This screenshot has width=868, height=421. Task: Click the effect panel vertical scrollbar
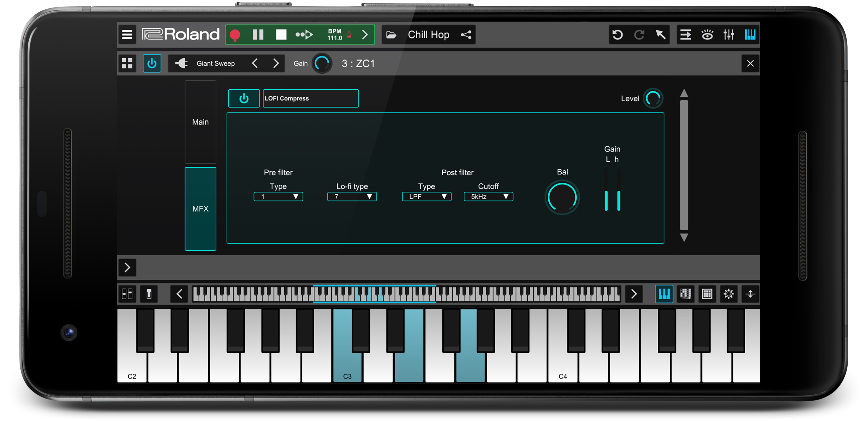pyautogui.click(x=684, y=165)
